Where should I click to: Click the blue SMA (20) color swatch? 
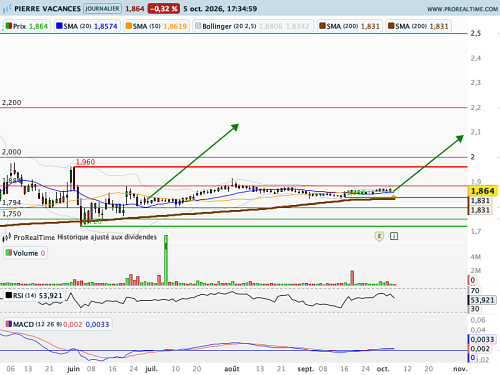point(59,26)
